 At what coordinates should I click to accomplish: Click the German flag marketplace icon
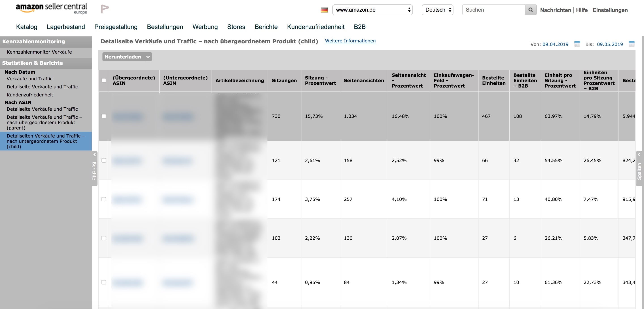[324, 10]
